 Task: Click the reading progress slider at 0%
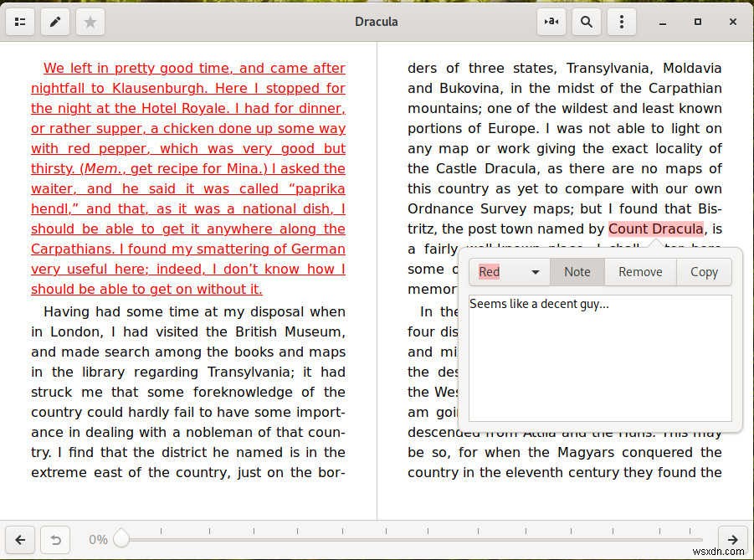pyautogui.click(x=121, y=539)
